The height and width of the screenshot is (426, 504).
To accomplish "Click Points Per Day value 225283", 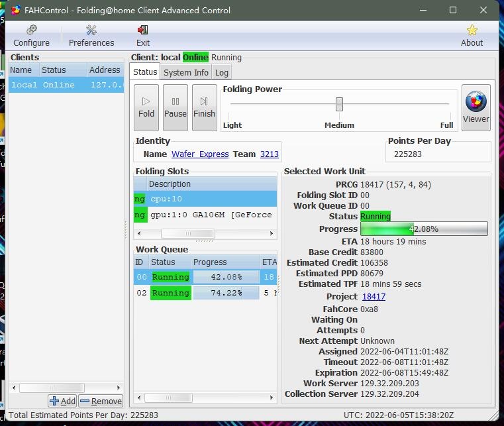I will coord(407,154).
